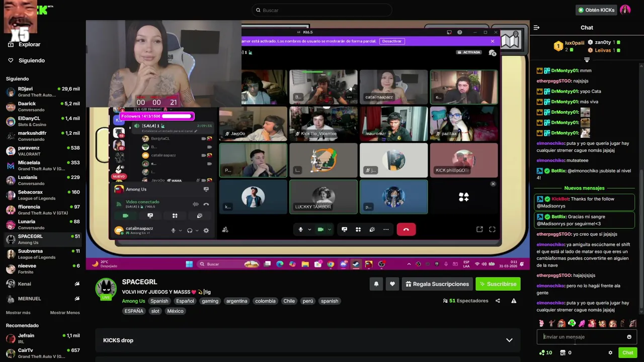This screenshot has height=362, width=644.
Task: Open the Siguiendo page from sidebar
Action: coord(26,60)
